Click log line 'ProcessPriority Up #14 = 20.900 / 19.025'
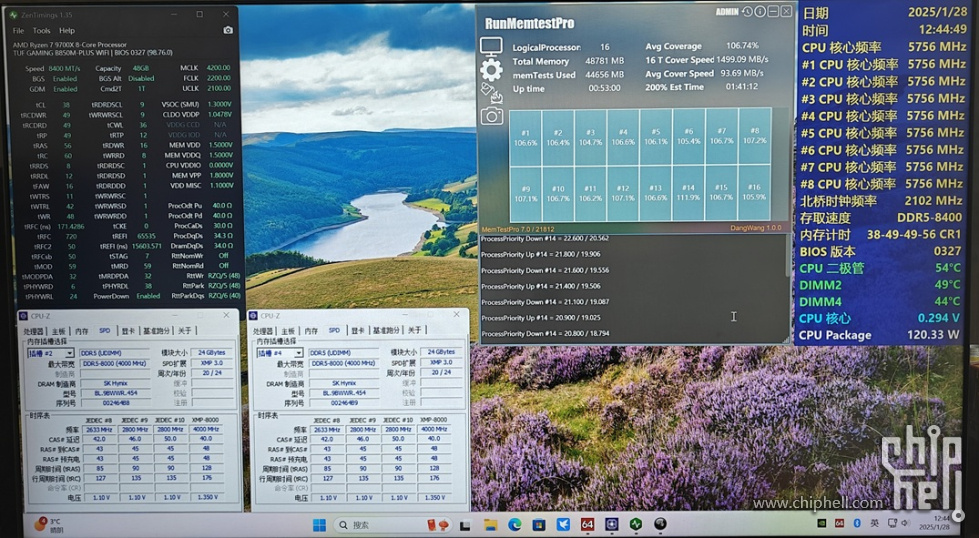Image resolution: width=979 pixels, height=538 pixels. pos(541,318)
